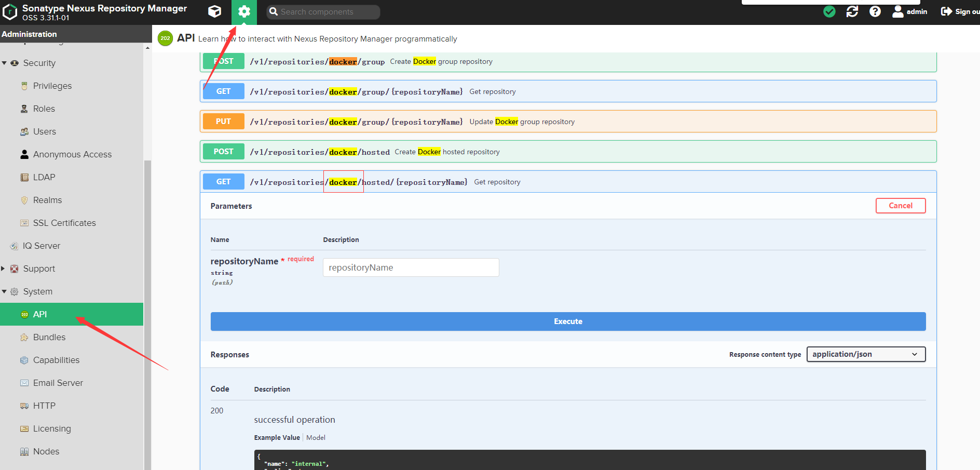Image resolution: width=980 pixels, height=470 pixels.
Task: Click the Refresh icon in header
Action: [x=852, y=11]
